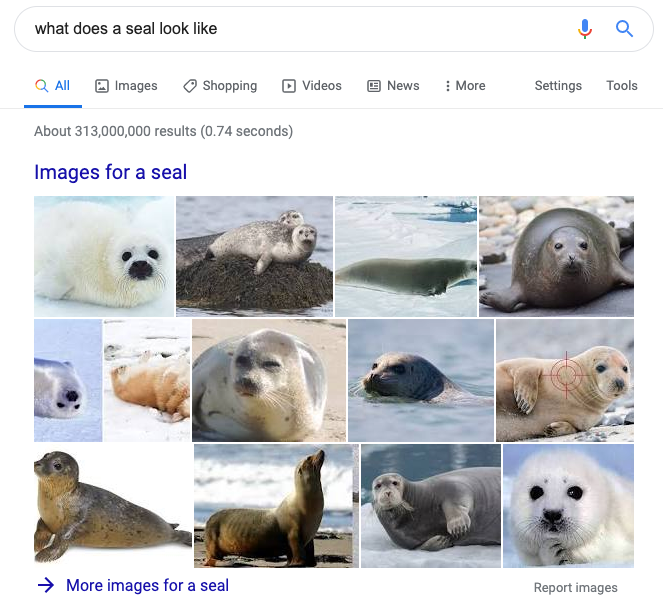
Task: Open the seal with red crosshair thumbnail
Action: coord(564,380)
